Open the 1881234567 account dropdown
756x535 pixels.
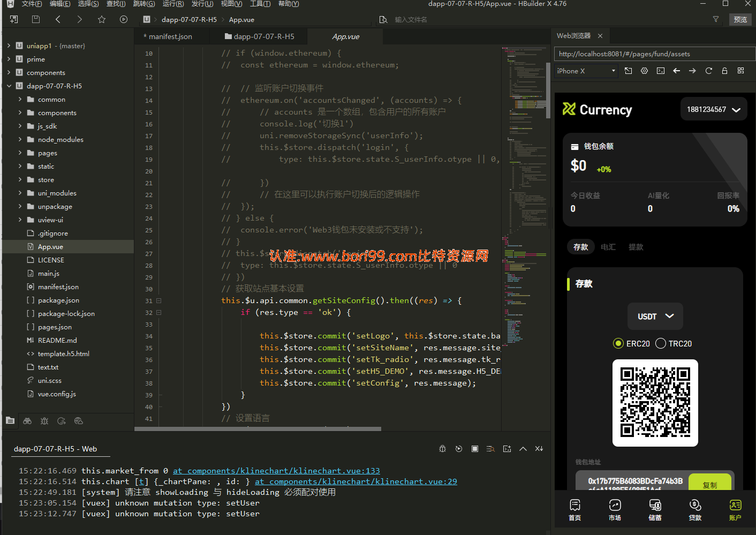click(x=713, y=109)
